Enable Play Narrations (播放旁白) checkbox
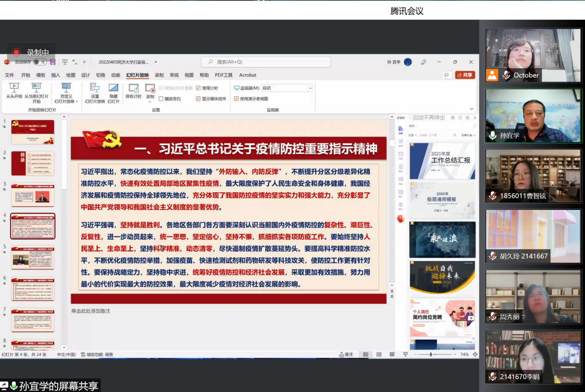 click(161, 99)
